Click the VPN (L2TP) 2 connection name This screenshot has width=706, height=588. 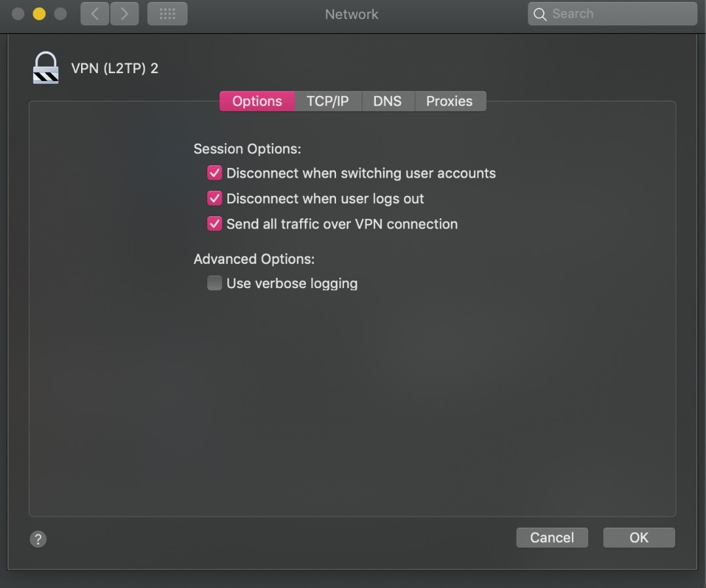[114, 69]
